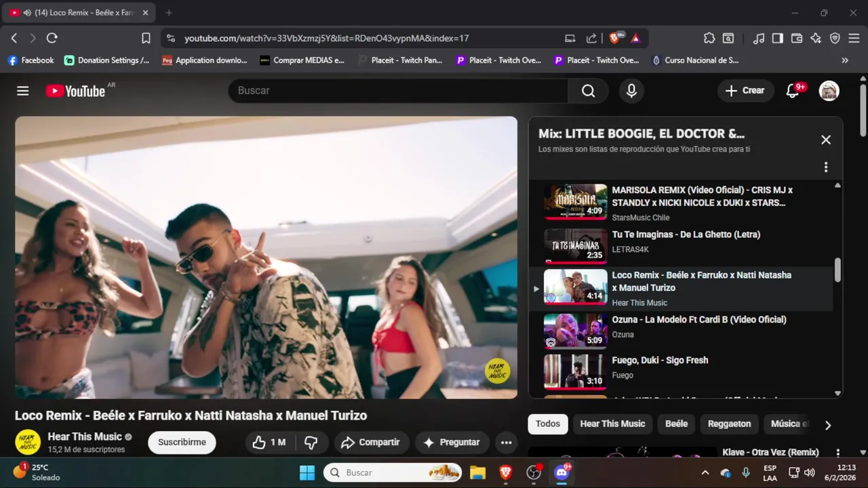This screenshot has height=488, width=868.
Task: Open a new browser tab
Action: point(169,13)
